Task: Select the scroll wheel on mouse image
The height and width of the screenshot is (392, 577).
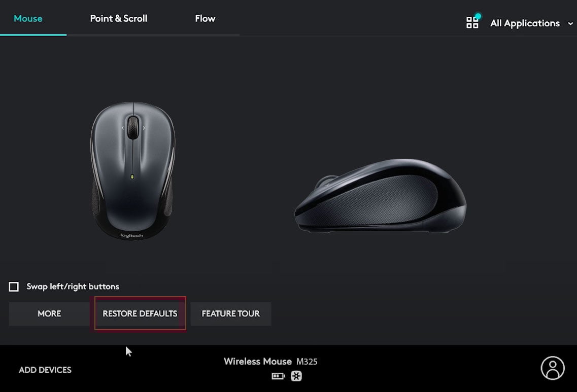Action: 133,128
